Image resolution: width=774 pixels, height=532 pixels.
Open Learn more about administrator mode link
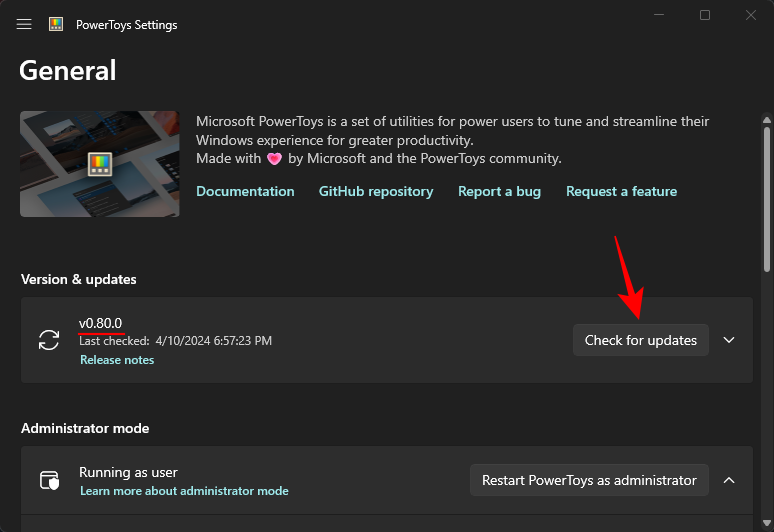point(184,491)
